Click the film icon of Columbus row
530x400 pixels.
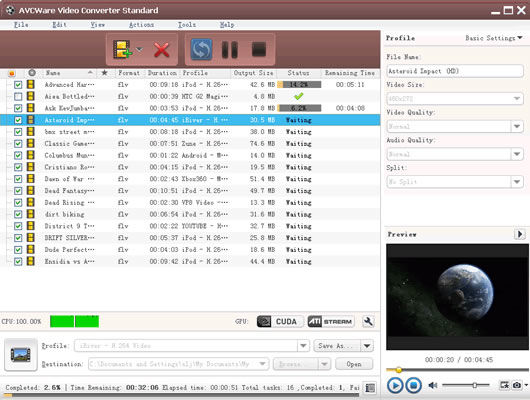(x=31, y=155)
